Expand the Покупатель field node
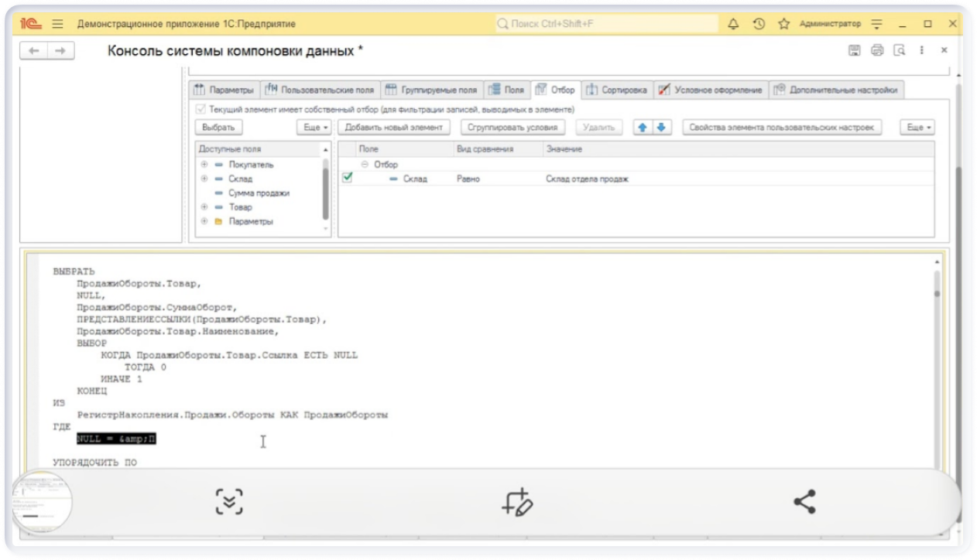Image resolution: width=977 pixels, height=560 pixels. [x=204, y=165]
